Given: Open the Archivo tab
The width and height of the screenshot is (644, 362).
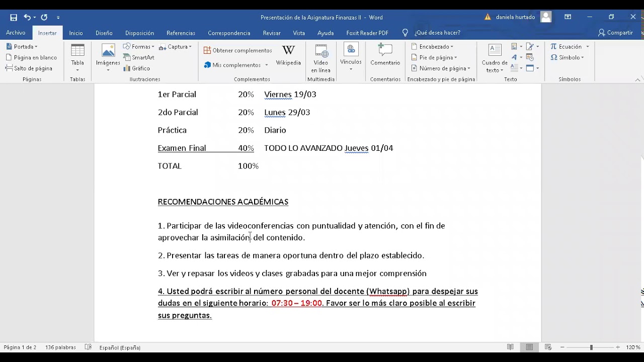Looking at the screenshot, I should click(16, 33).
